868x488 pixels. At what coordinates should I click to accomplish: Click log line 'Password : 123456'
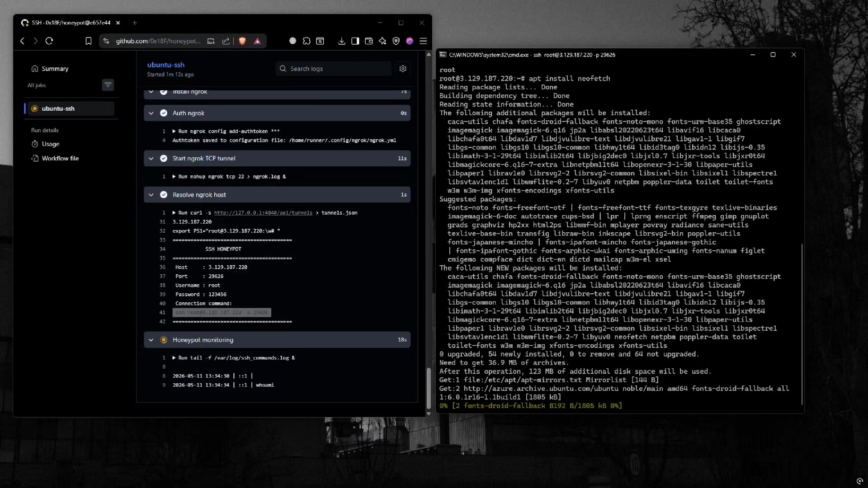[201, 295]
